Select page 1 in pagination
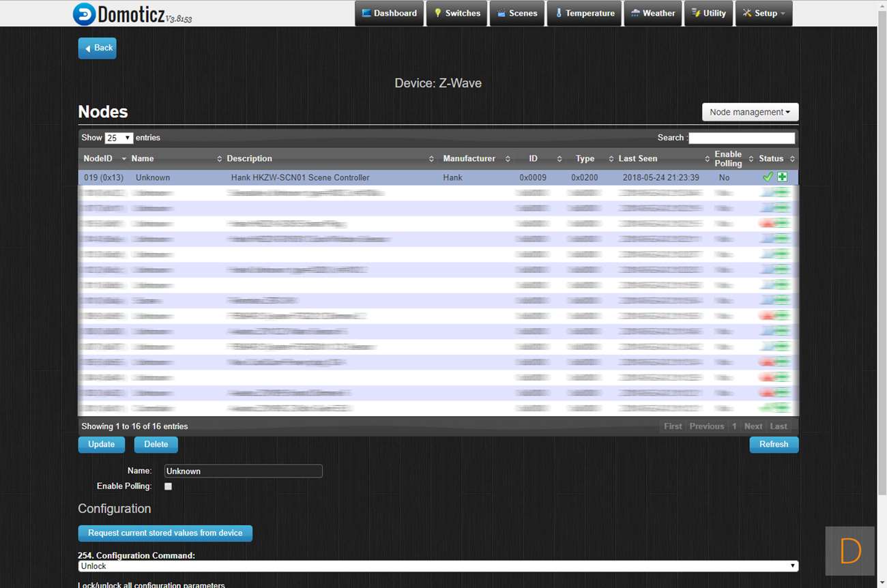The height and width of the screenshot is (588, 887). tap(734, 426)
